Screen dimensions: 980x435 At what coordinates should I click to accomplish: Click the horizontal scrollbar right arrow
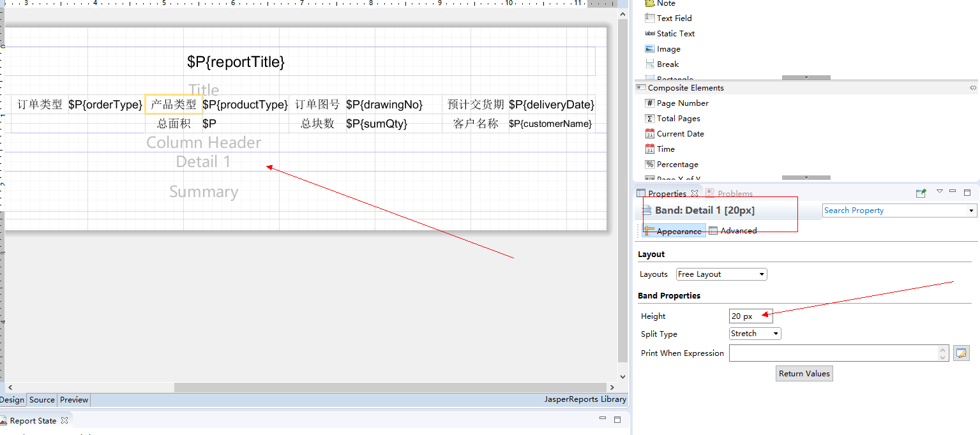612,387
